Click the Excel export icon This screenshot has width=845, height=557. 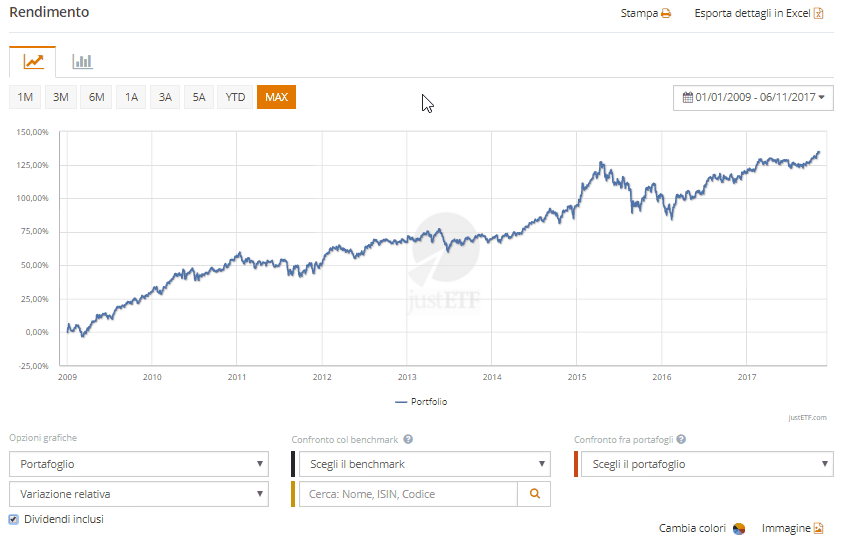(818, 14)
